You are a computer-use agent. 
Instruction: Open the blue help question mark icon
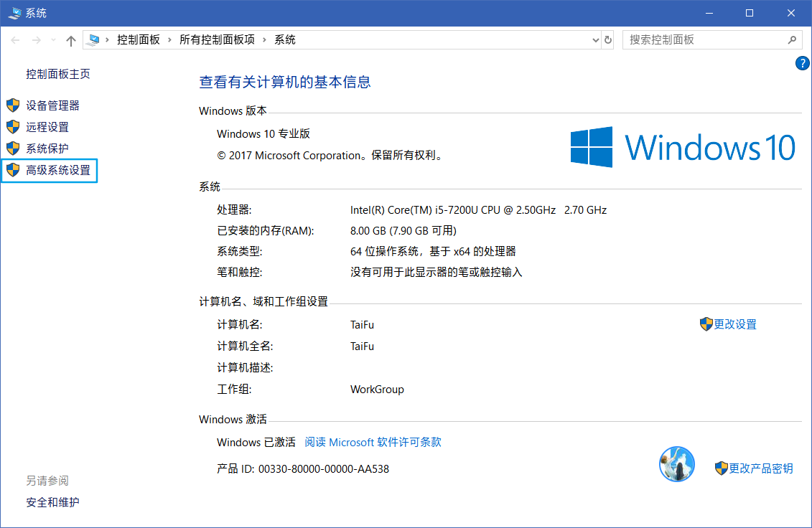coord(802,64)
